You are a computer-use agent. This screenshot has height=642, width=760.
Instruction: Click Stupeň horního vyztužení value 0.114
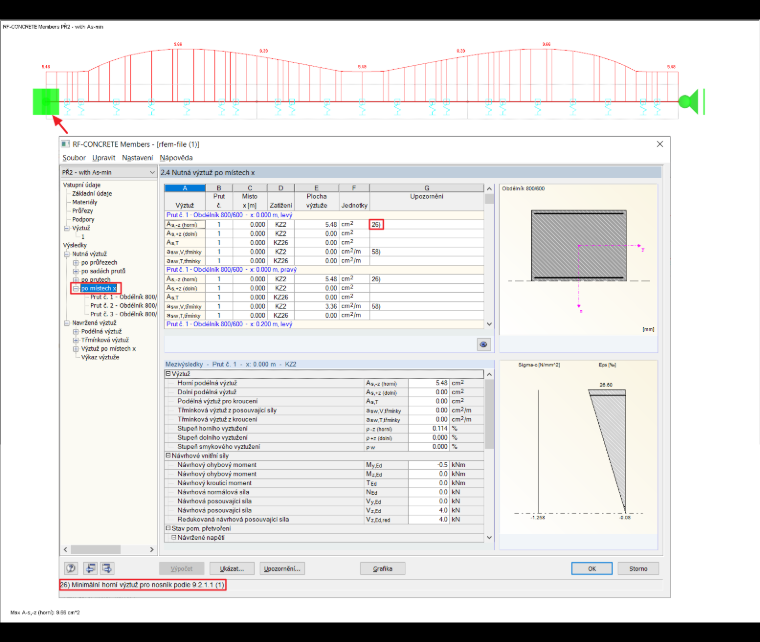[x=429, y=428]
